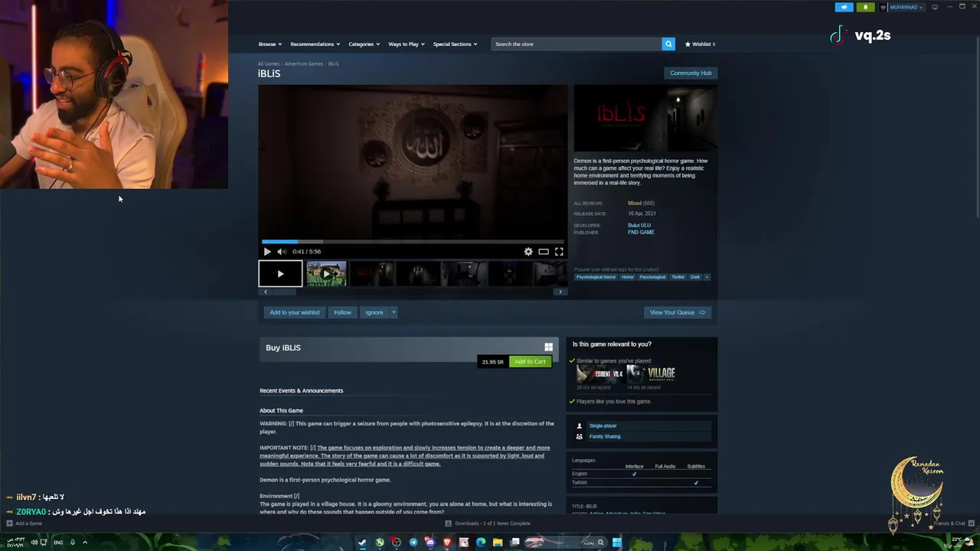The width and height of the screenshot is (980, 551).
Task: Click the iBLiS breadcrumb link
Action: click(x=333, y=64)
